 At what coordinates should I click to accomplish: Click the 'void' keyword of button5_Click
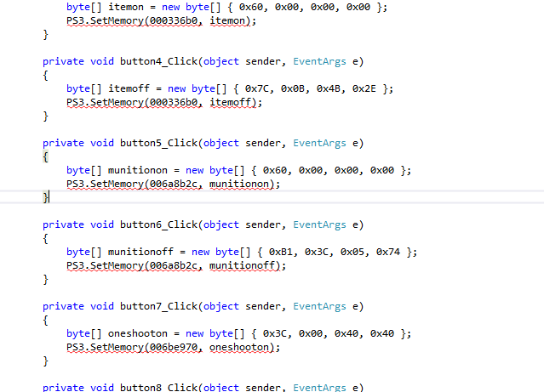[x=102, y=143]
